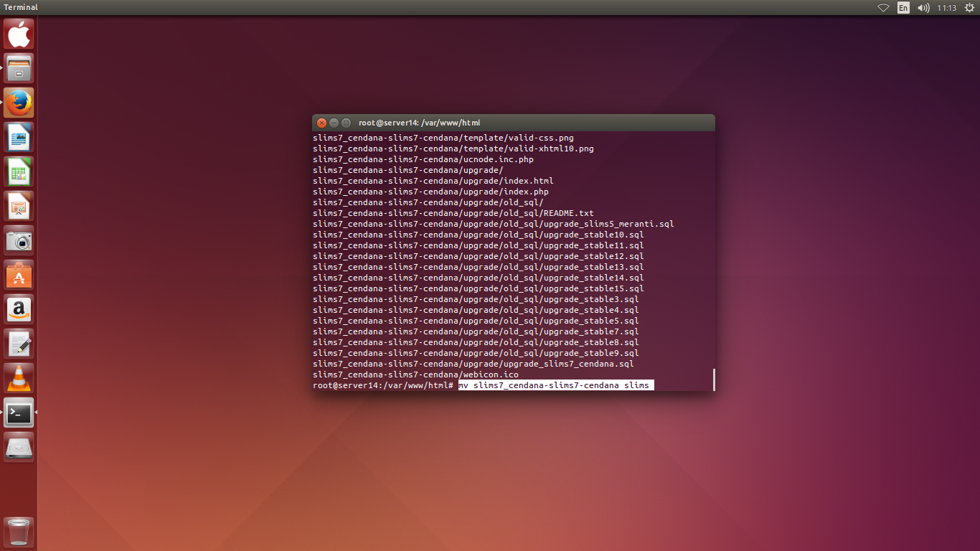Screen dimensions: 980x551
Task: Click the upgrade/index.php line
Action: (430, 192)
